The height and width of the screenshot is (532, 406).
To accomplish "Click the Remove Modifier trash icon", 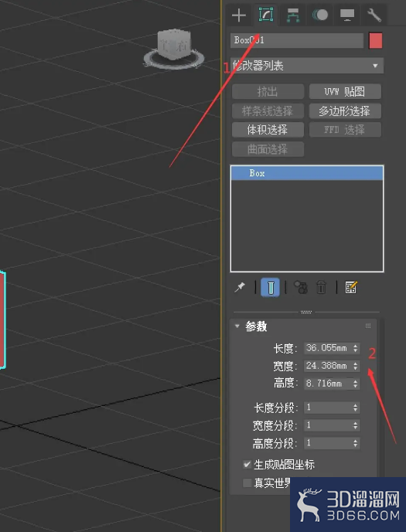I will coord(321,288).
